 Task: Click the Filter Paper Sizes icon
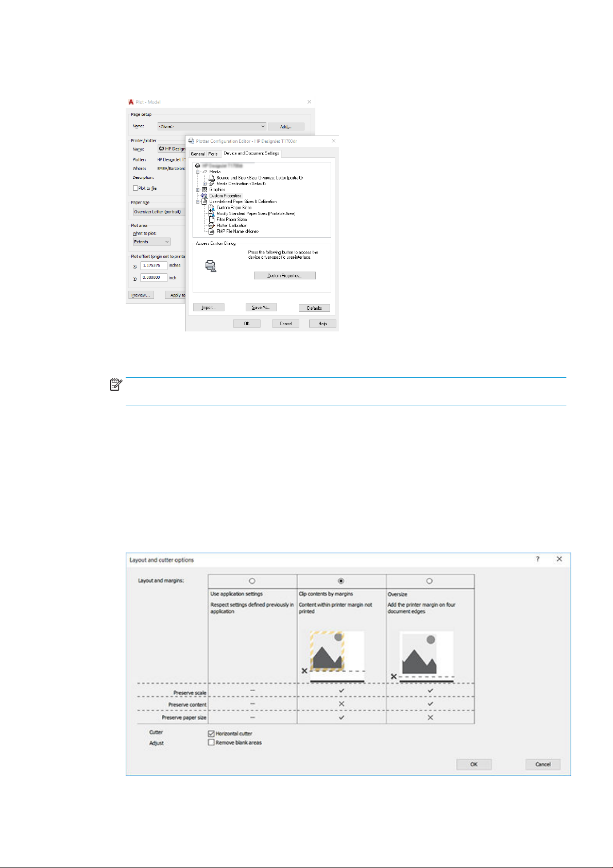tap(212, 220)
